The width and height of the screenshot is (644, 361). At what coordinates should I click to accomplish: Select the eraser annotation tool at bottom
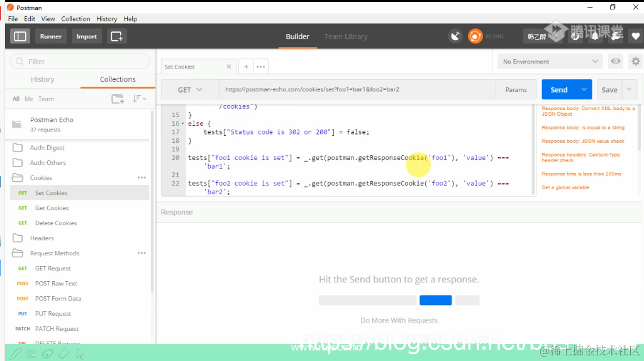64,353
